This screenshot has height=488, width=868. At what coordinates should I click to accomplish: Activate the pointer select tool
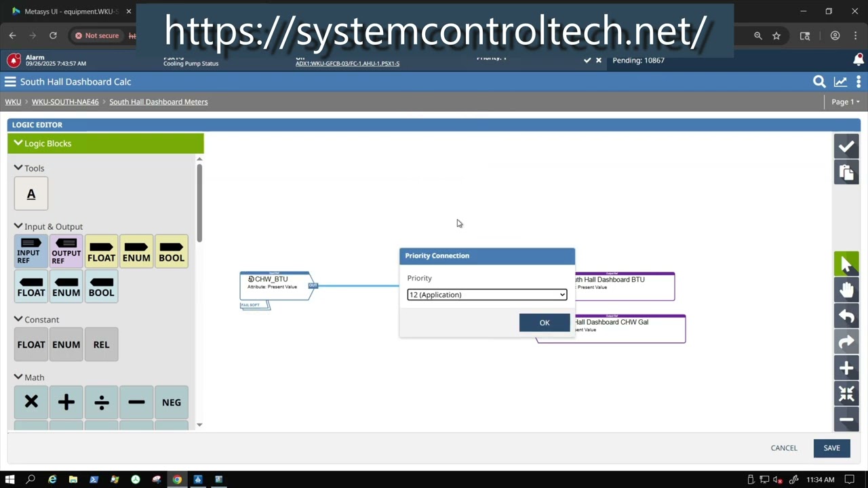846,264
